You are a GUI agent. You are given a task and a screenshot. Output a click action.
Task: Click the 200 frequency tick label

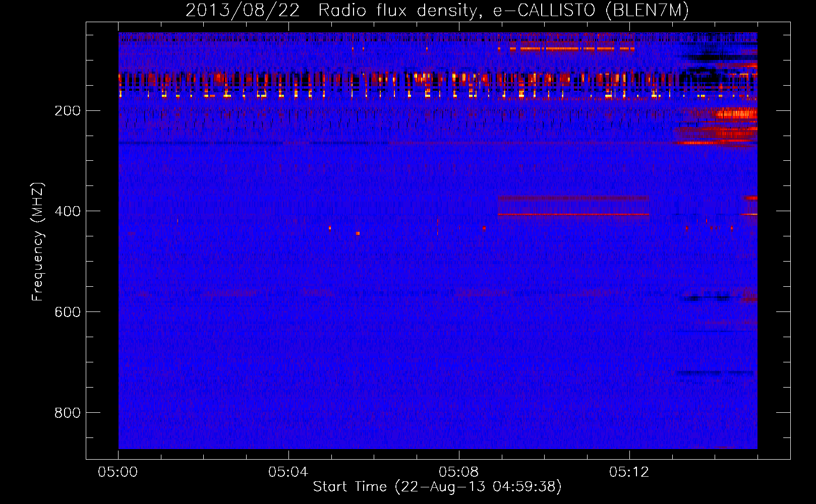point(68,110)
